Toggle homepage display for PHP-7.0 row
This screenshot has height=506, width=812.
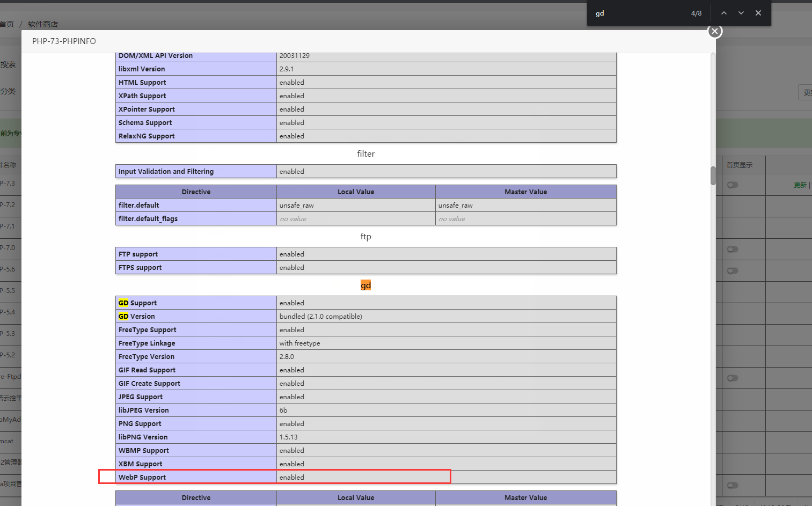733,250
